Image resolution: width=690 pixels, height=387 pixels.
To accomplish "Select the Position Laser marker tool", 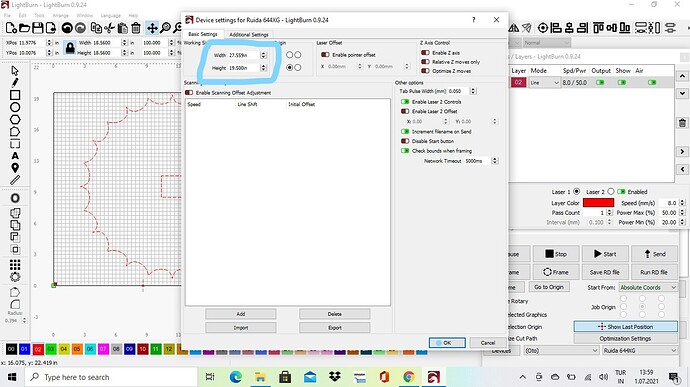I will pos(15,168).
